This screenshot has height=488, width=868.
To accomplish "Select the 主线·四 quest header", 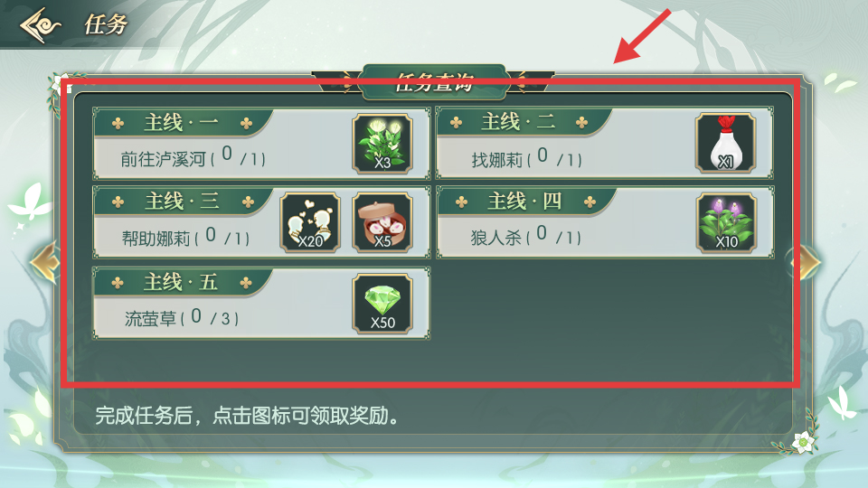I will pyautogui.click(x=524, y=202).
